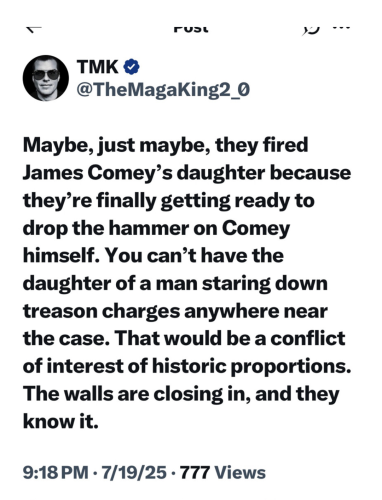Open the three-dot more options menu
The image size is (382, 500).
coord(342,27)
